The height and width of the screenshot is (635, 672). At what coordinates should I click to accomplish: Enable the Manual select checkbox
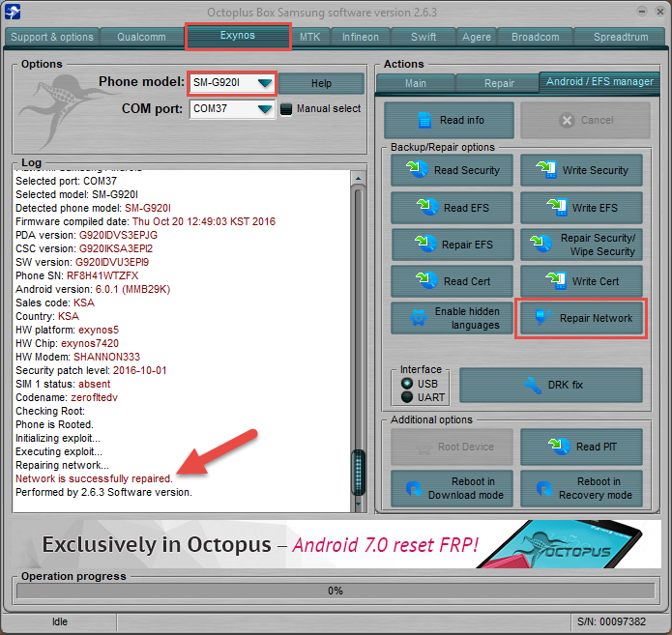point(286,109)
